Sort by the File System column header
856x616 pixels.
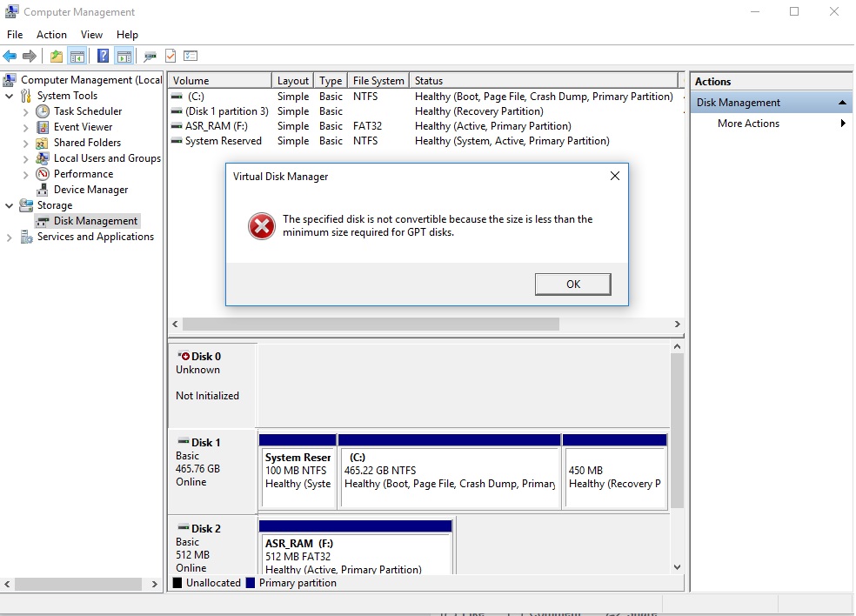[378, 80]
